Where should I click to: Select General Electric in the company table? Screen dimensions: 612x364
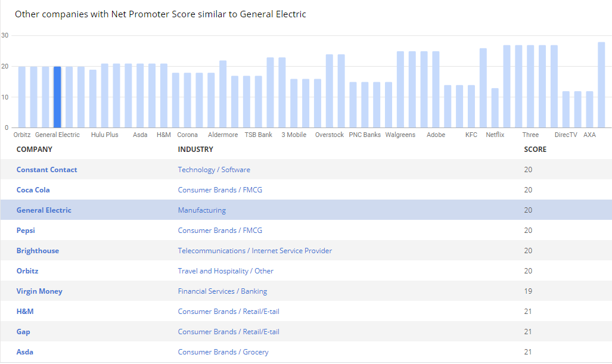click(44, 210)
